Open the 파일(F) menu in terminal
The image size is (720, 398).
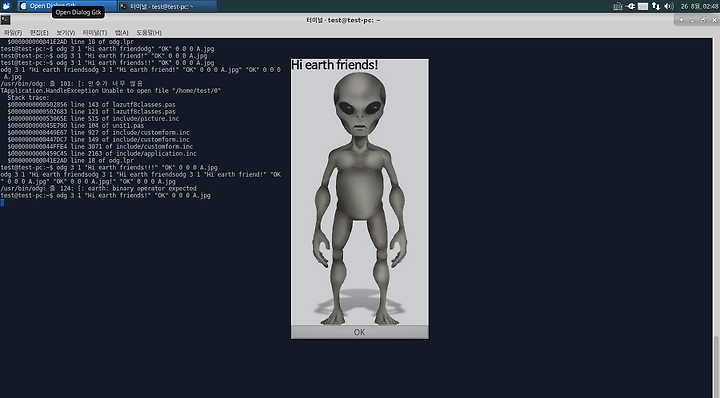(13, 33)
